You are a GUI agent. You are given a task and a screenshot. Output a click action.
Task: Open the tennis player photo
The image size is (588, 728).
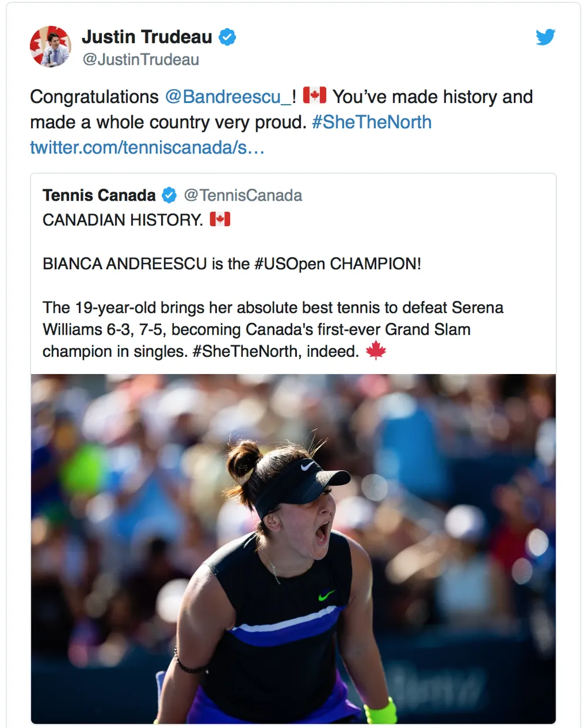293,548
